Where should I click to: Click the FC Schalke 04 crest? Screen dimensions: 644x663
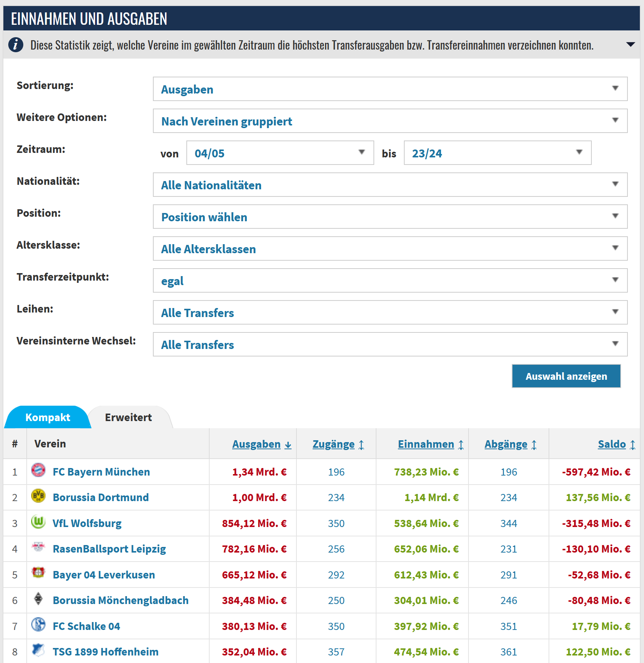38,625
